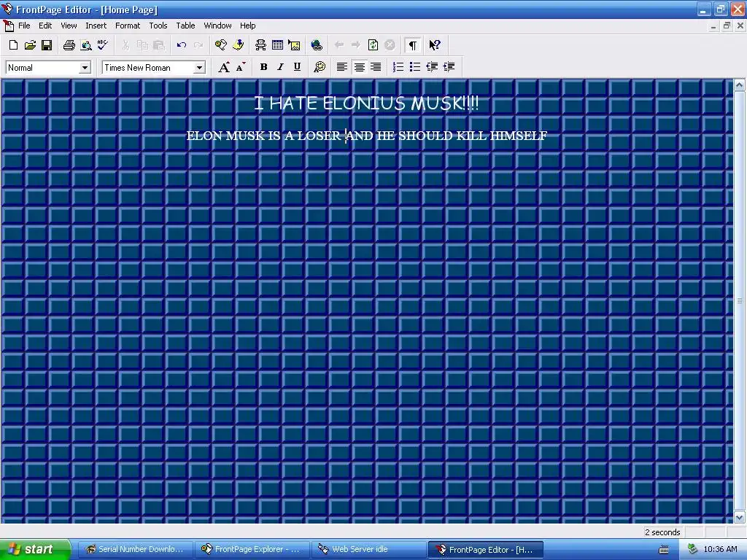Open the View menu
Screen dimensions: 747x560
(x=69, y=26)
